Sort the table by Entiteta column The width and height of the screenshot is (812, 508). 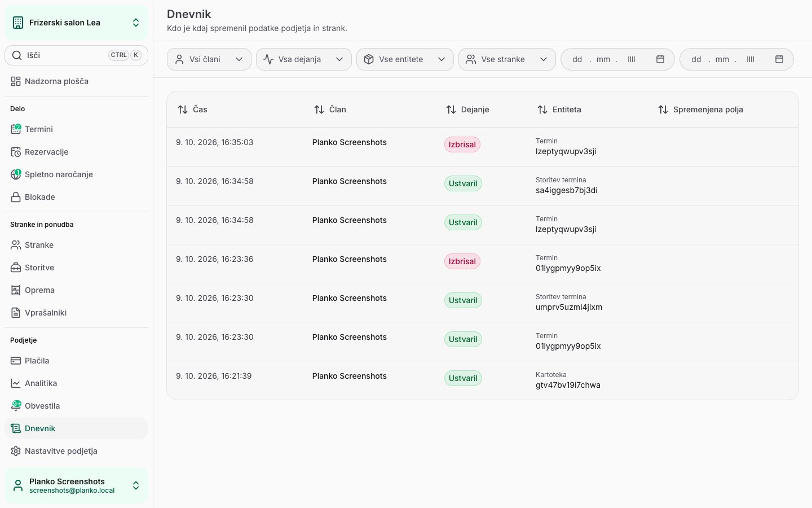coord(559,110)
